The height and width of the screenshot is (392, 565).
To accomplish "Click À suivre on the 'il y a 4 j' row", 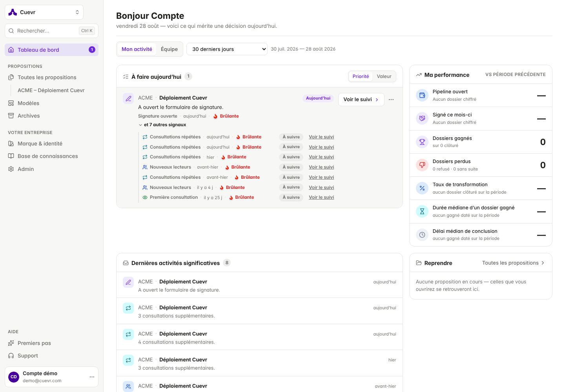I will coord(291,187).
